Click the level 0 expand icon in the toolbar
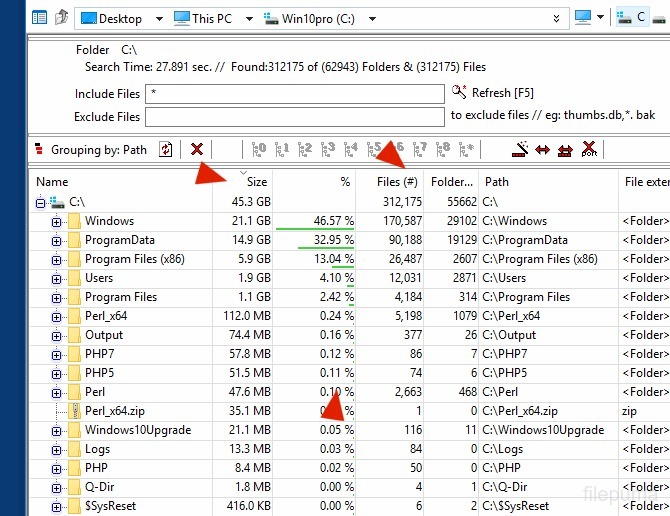 tap(259, 149)
